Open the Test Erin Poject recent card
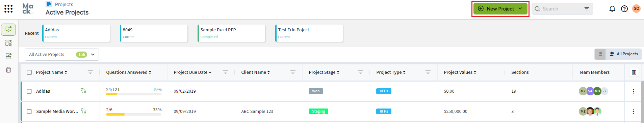This screenshot has height=123, width=644. tap(309, 33)
